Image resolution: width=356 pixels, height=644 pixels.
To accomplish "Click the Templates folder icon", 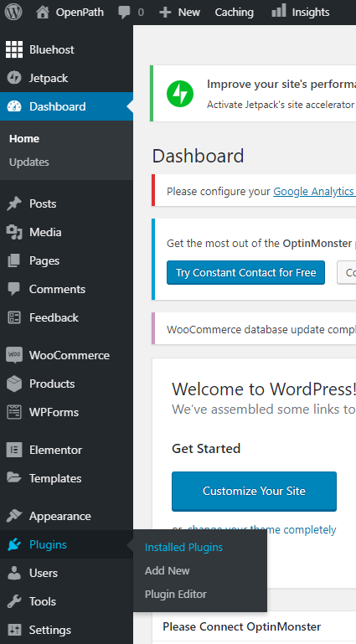I will pos(14,478).
